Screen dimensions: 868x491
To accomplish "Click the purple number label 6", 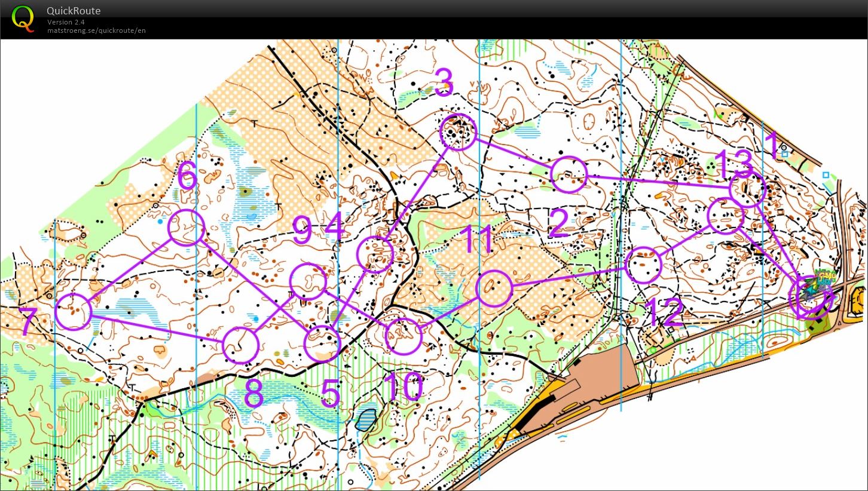I will coord(188,177).
